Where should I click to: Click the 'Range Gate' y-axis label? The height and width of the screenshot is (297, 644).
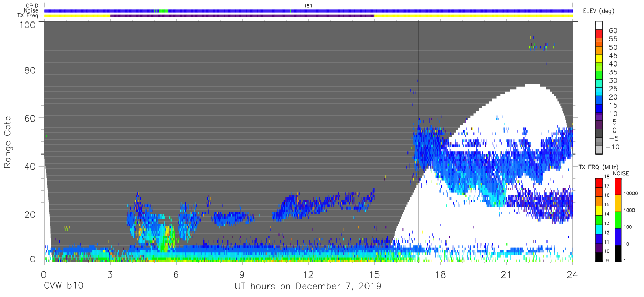pyautogui.click(x=8, y=142)
